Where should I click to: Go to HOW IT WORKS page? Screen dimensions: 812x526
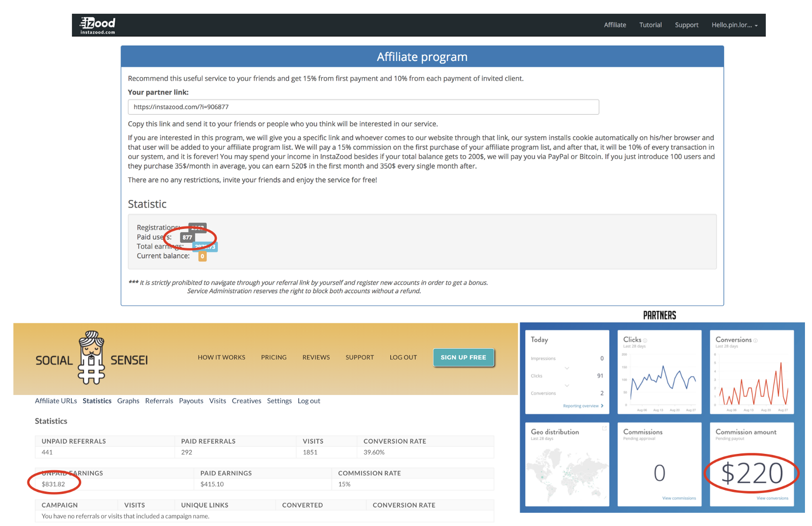221,357
